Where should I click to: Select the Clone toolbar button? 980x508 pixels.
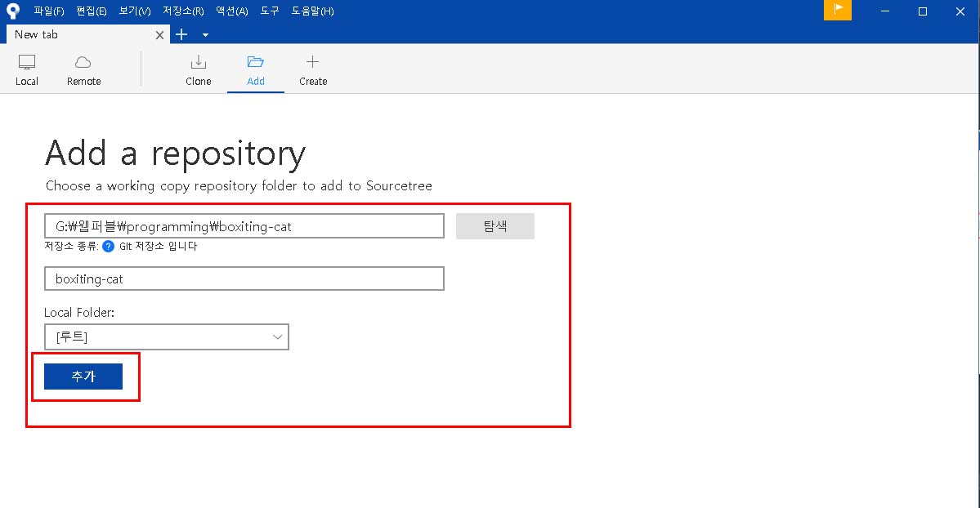click(198, 69)
